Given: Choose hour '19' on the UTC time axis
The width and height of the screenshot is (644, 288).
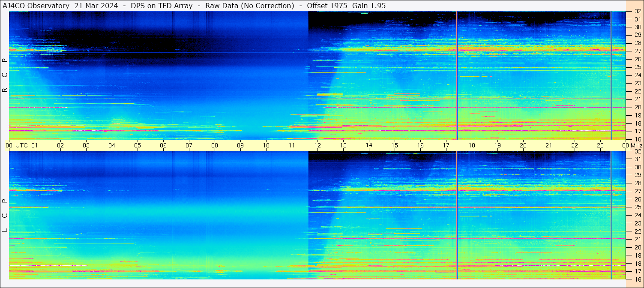Looking at the screenshot, I should pos(497,145).
